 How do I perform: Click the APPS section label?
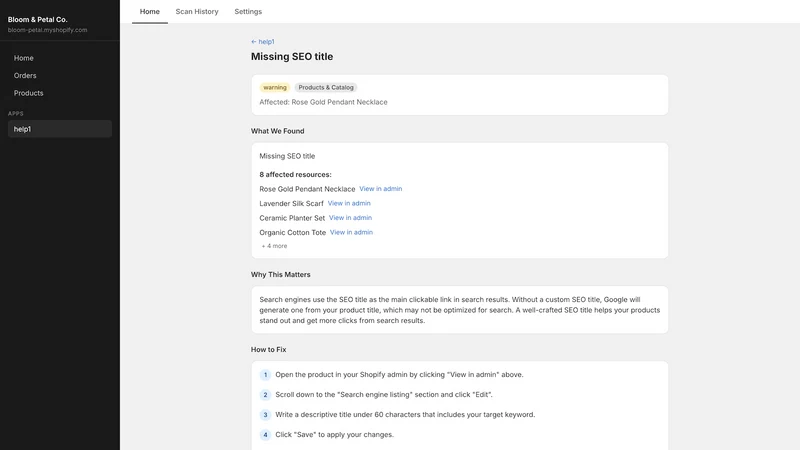point(15,113)
